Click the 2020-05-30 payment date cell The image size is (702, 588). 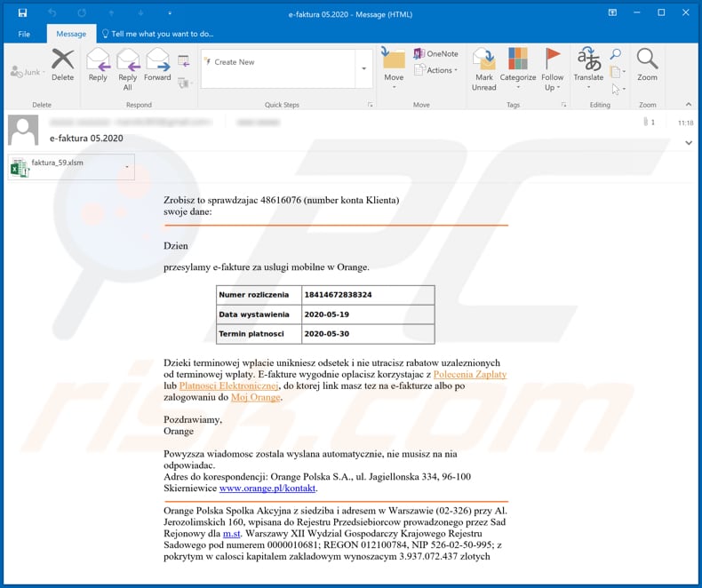[368, 334]
